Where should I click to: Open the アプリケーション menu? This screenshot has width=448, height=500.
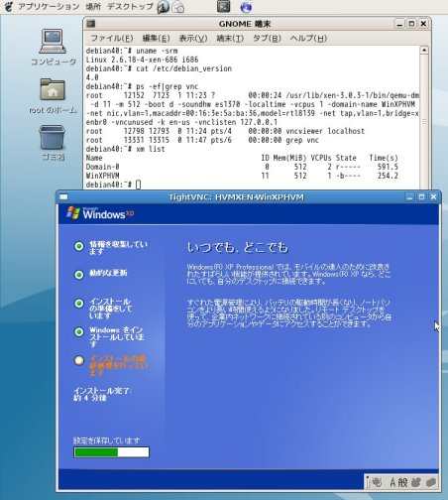pyautogui.click(x=49, y=7)
